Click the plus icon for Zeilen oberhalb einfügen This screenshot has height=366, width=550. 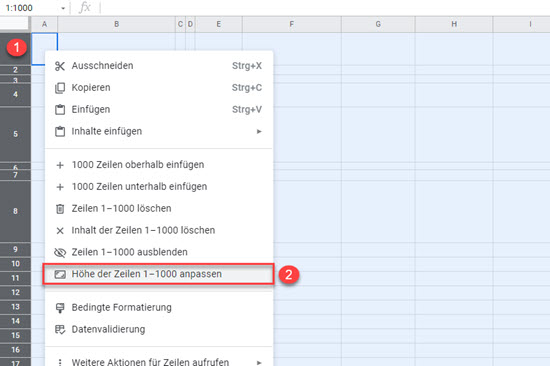[60, 165]
